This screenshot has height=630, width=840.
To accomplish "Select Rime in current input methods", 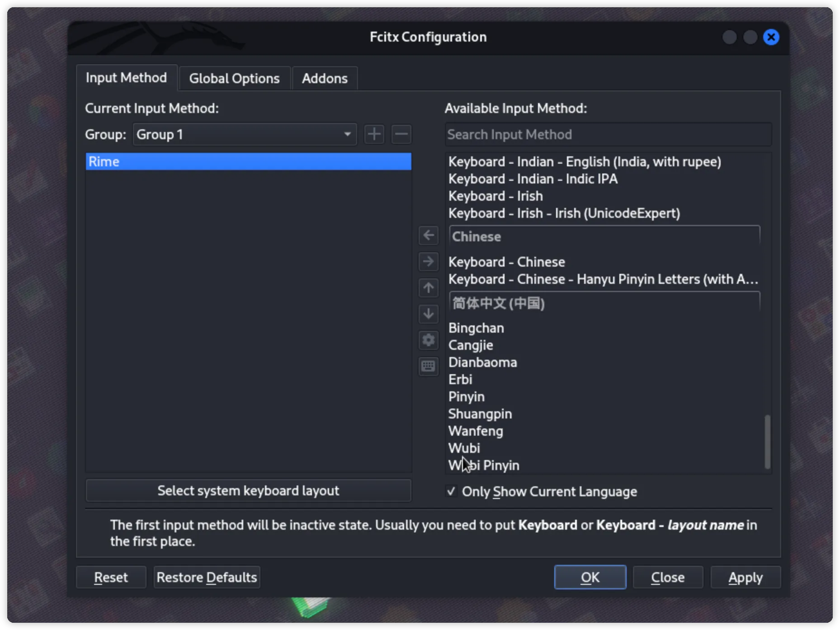I will 248,161.
